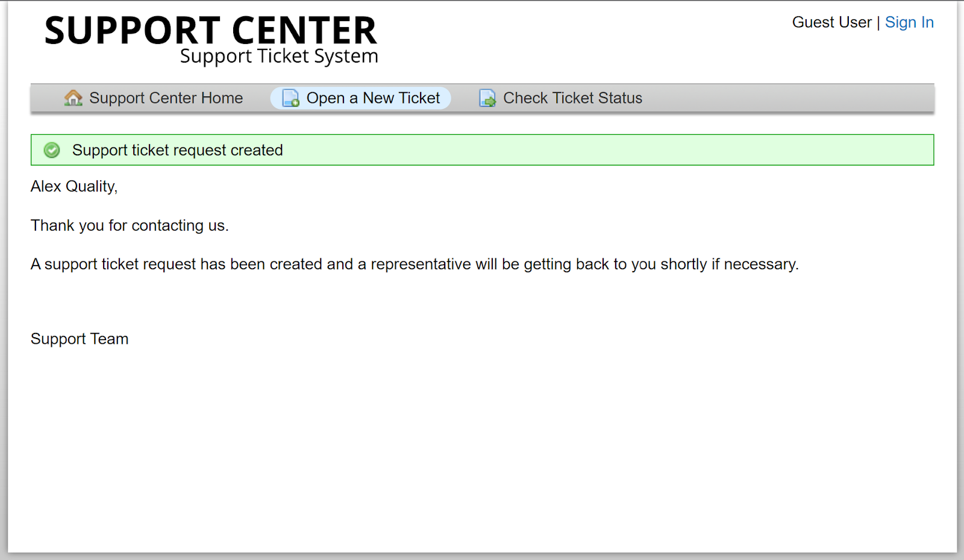Click the word 'representative' in confirmation paragraph
This screenshot has height=560, width=964.
[421, 264]
